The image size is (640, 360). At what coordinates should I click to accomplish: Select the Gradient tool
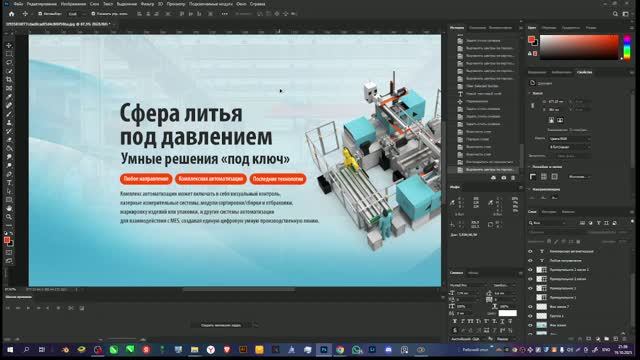(9, 148)
